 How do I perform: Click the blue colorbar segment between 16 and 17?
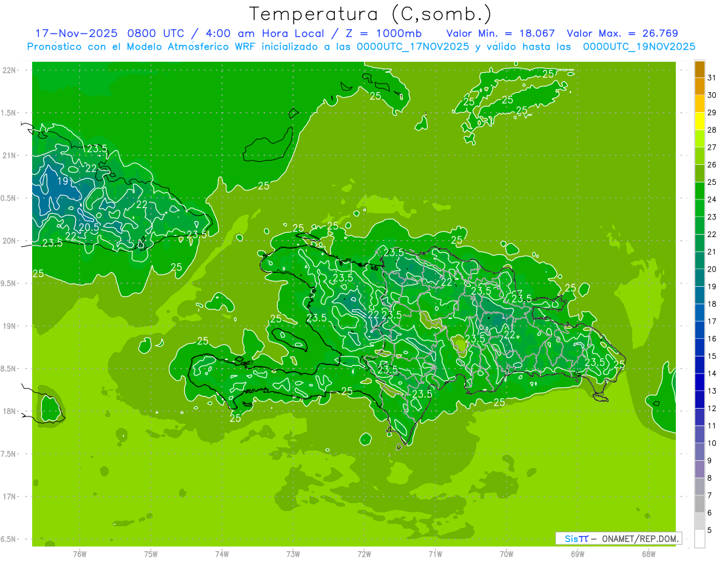[699, 330]
